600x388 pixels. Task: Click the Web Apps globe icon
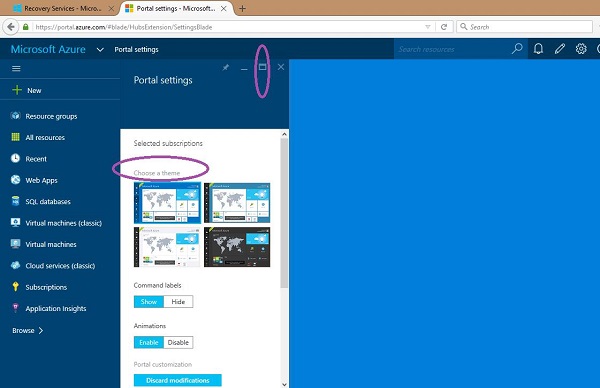tap(15, 179)
